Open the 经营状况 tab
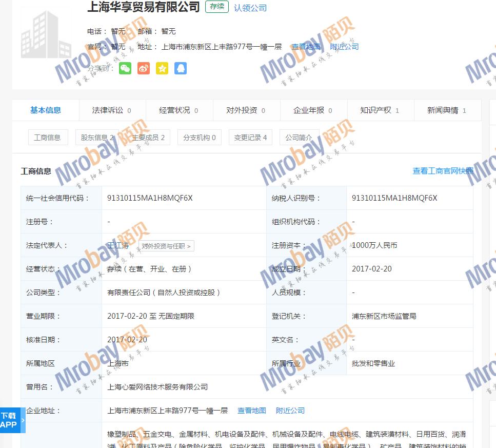Screen dimensions: 496x448 point(178,110)
